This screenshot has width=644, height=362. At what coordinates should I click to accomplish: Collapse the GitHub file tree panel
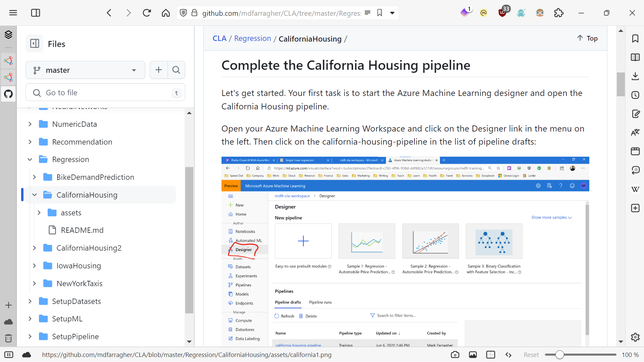point(35,44)
